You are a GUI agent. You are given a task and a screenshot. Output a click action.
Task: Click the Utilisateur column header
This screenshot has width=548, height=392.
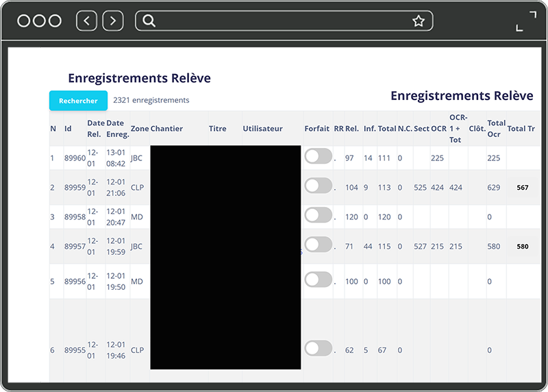click(x=263, y=129)
